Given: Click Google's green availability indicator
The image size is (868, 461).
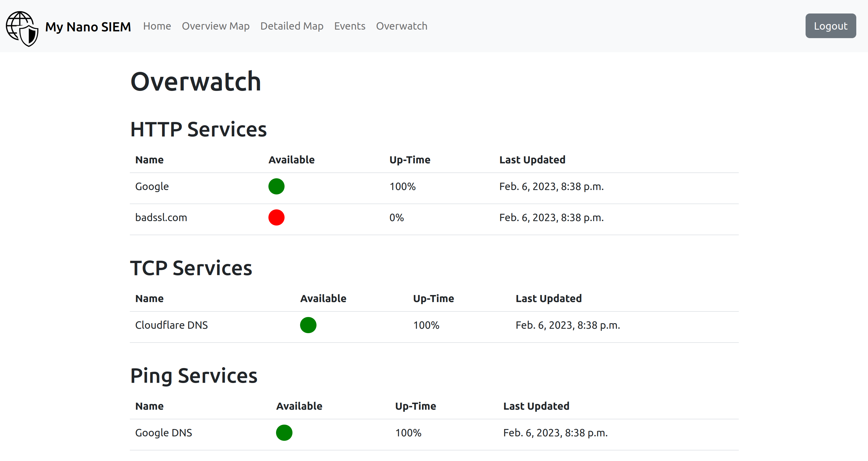Looking at the screenshot, I should 276,187.
